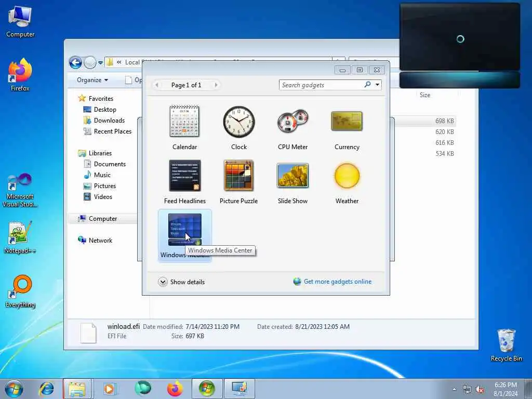The height and width of the screenshot is (399, 532).
Task: Open Documents library
Action: (110, 164)
